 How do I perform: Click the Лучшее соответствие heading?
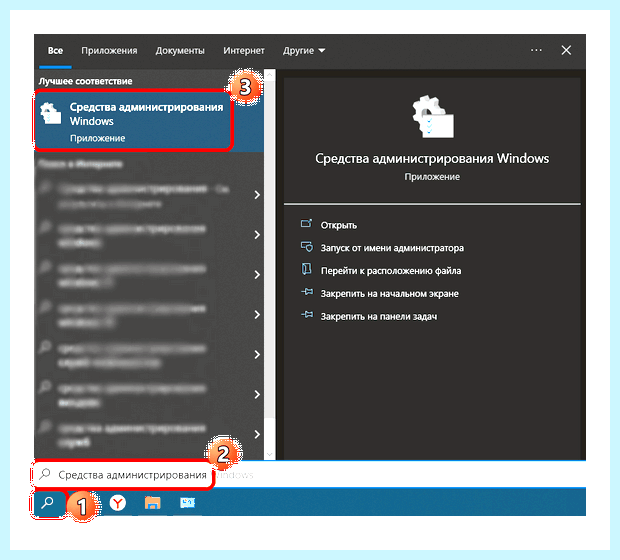tap(85, 81)
